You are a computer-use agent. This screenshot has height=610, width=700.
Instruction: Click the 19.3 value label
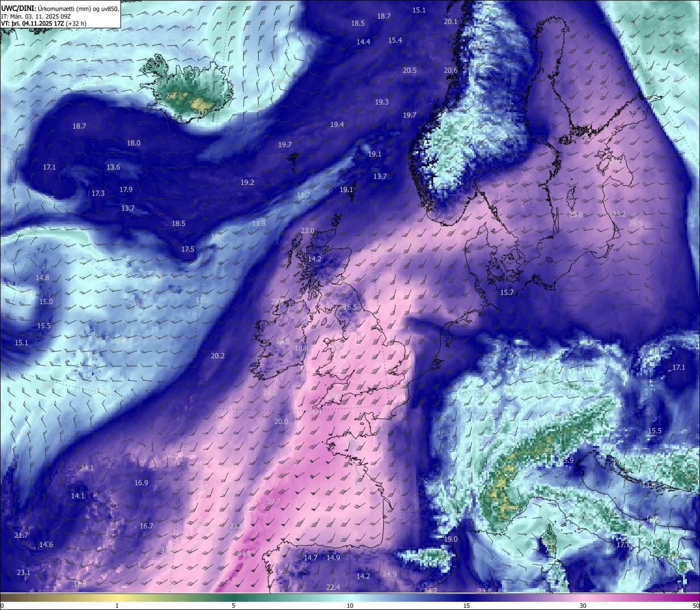pyautogui.click(x=382, y=102)
